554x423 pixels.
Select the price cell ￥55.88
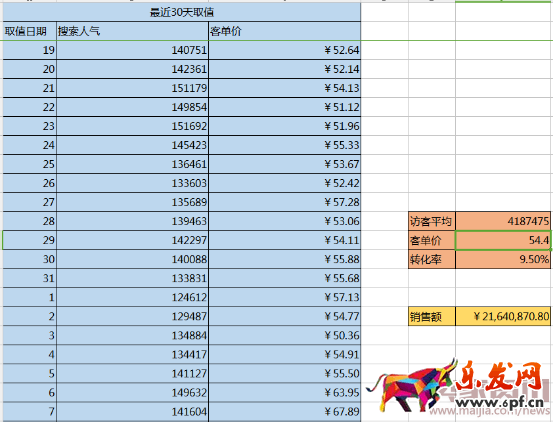(x=285, y=260)
